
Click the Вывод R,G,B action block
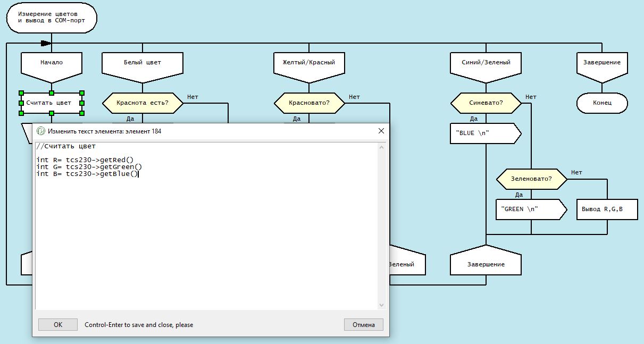pyautogui.click(x=607, y=209)
